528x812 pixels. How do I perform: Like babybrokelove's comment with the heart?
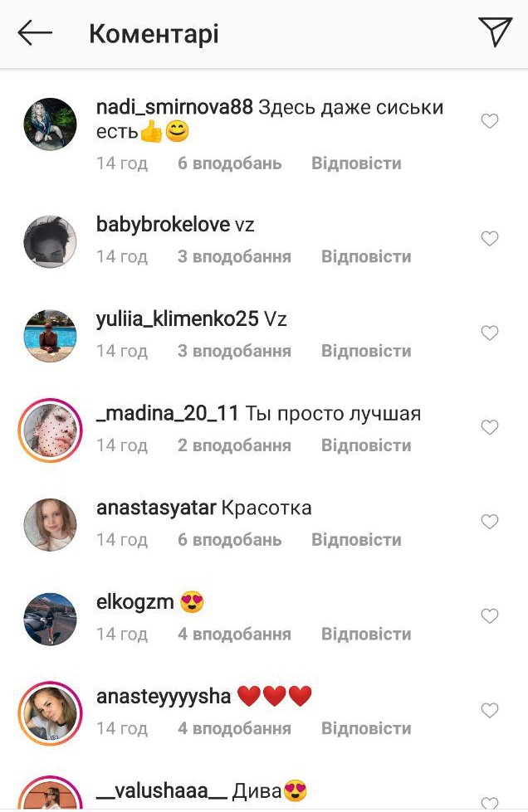(490, 239)
